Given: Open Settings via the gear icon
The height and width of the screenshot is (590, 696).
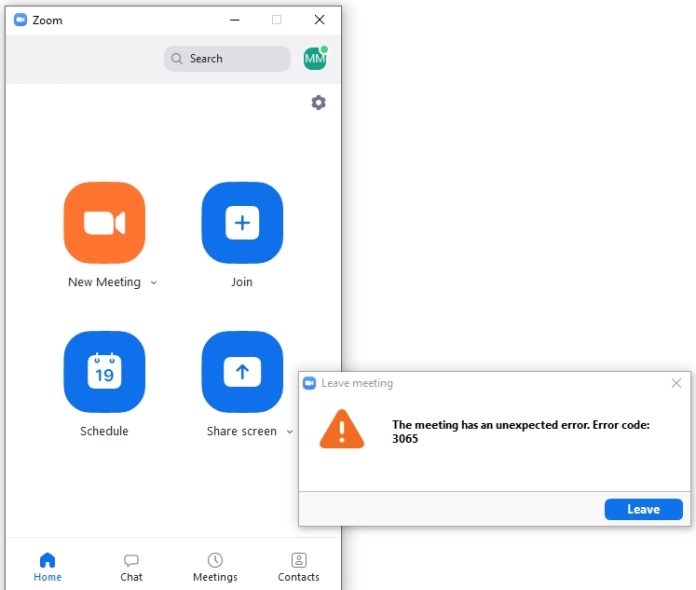Looking at the screenshot, I should [318, 103].
